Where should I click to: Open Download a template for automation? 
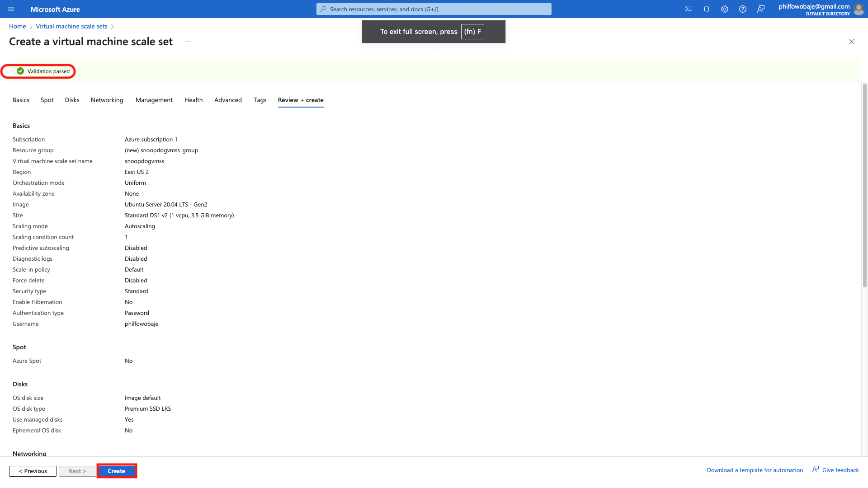(x=755, y=470)
